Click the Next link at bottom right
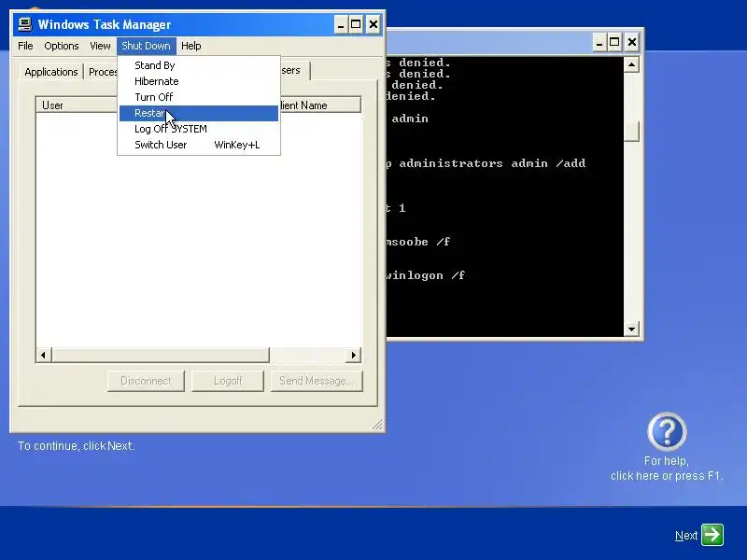This screenshot has width=747, height=560. point(686,536)
